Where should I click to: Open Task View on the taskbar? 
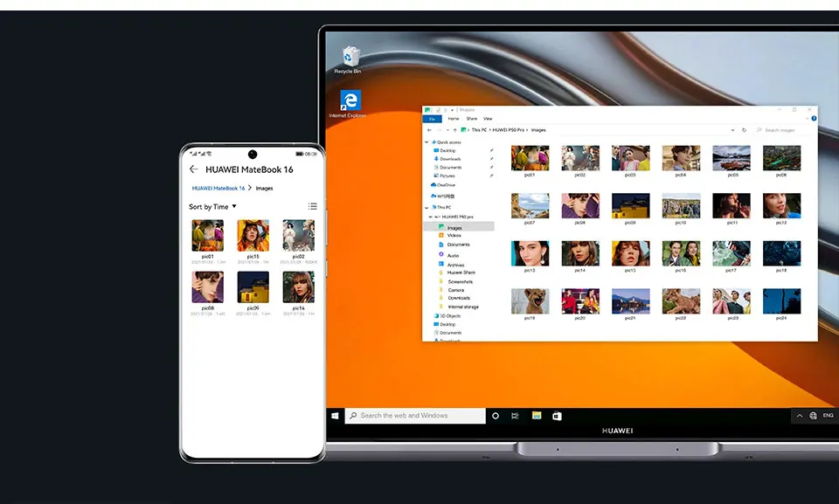click(x=515, y=416)
